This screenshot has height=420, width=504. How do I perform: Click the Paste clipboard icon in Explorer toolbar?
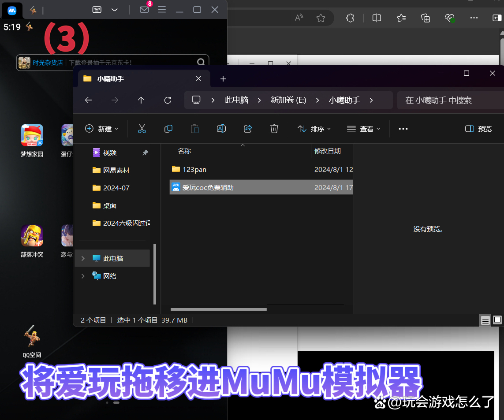pyautogui.click(x=195, y=129)
